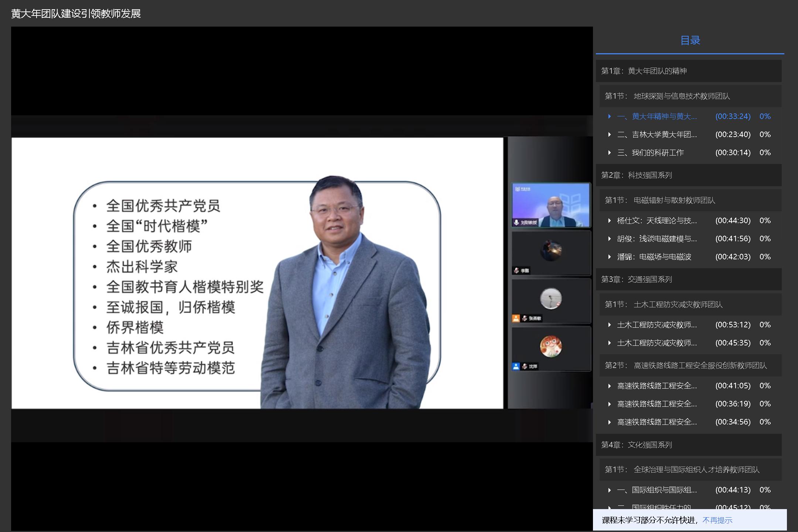The height and width of the screenshot is (532, 798).
Task: Click play triangle of 高速铁路 lesson lasting 00:36:19
Action: (x=610, y=404)
